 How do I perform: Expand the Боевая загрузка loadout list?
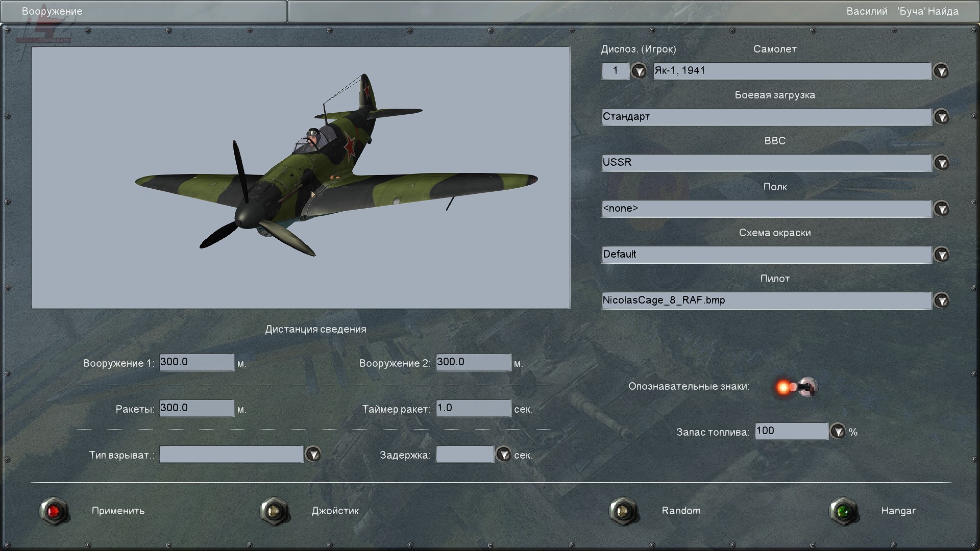(941, 117)
